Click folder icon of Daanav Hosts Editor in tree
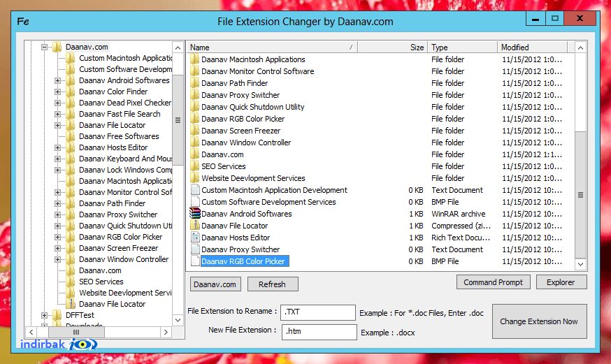This screenshot has width=611, height=364. coord(71,147)
